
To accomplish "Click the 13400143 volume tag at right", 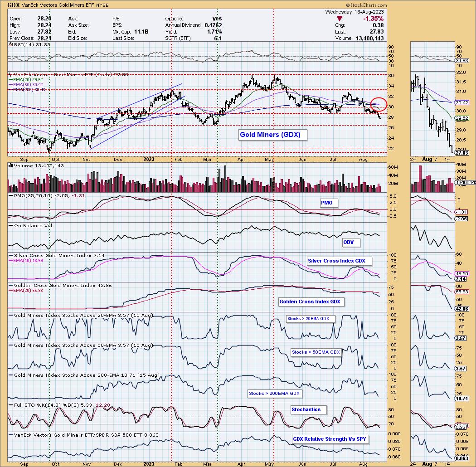I will tap(465, 182).
